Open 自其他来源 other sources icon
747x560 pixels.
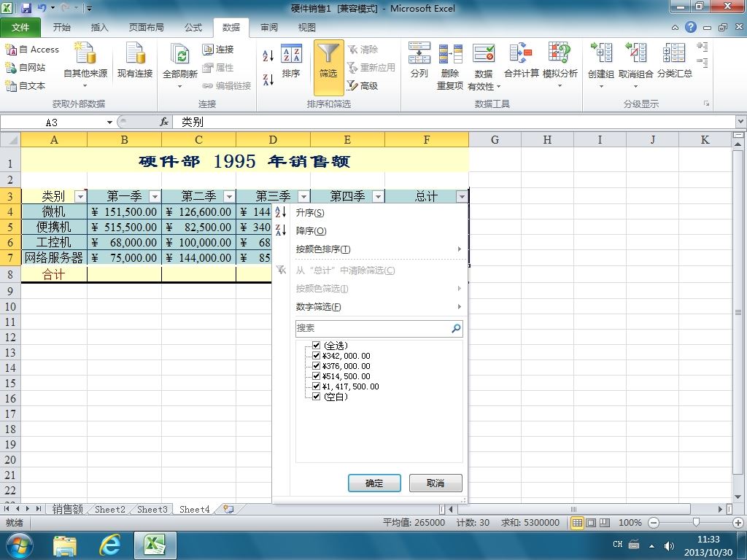(x=85, y=52)
